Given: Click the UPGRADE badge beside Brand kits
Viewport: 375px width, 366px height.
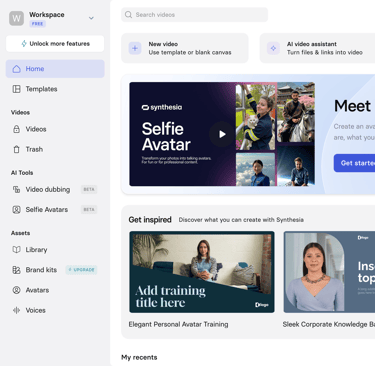Looking at the screenshot, I should (x=81, y=270).
